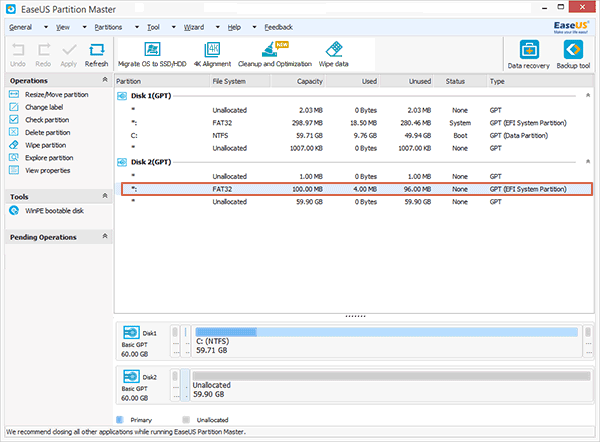Collapse the Tools panel
The image size is (600, 442).
105,196
